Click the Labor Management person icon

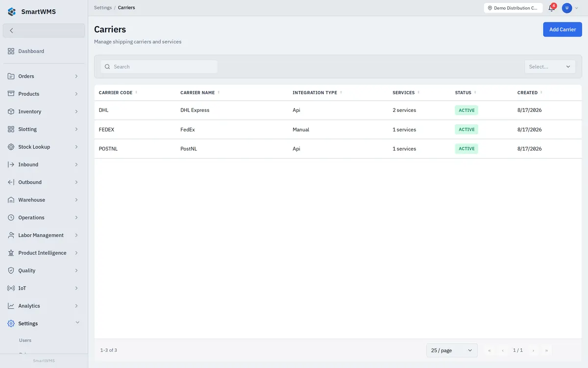click(x=11, y=235)
